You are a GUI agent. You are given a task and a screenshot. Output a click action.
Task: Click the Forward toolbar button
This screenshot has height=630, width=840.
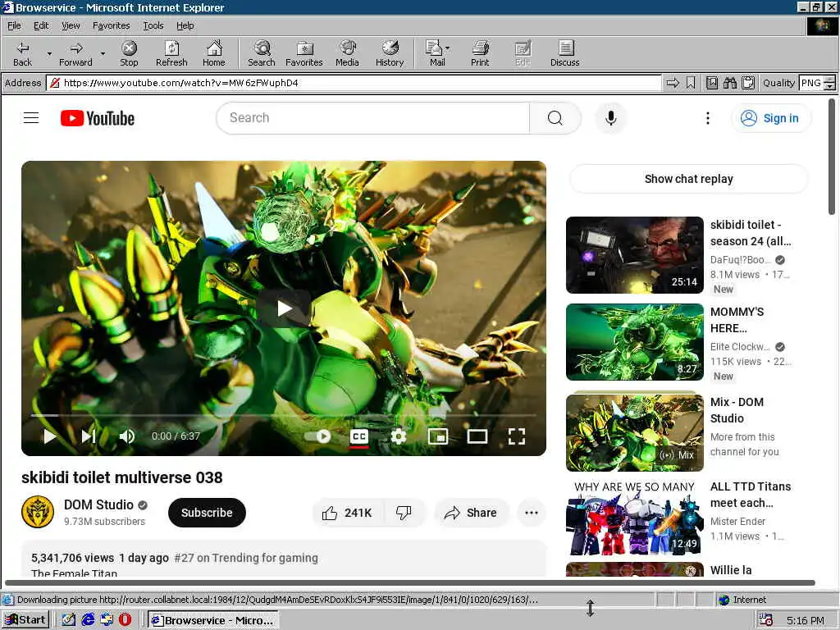pos(75,53)
